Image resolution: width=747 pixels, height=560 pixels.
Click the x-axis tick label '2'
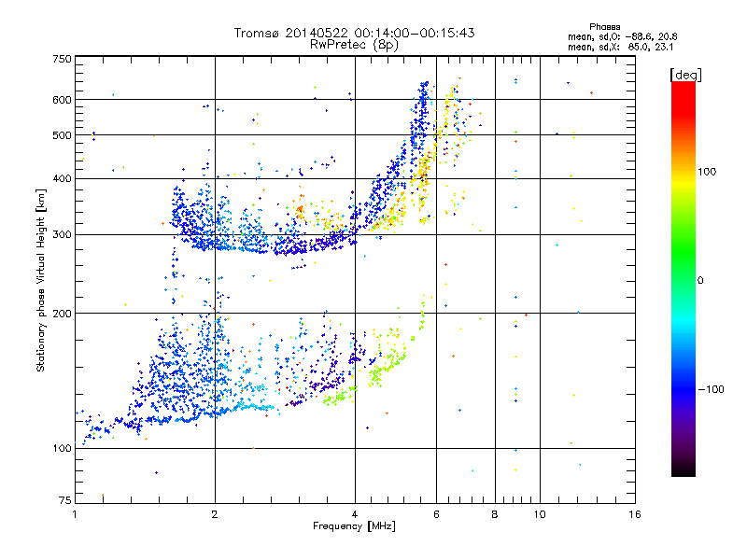[215, 514]
